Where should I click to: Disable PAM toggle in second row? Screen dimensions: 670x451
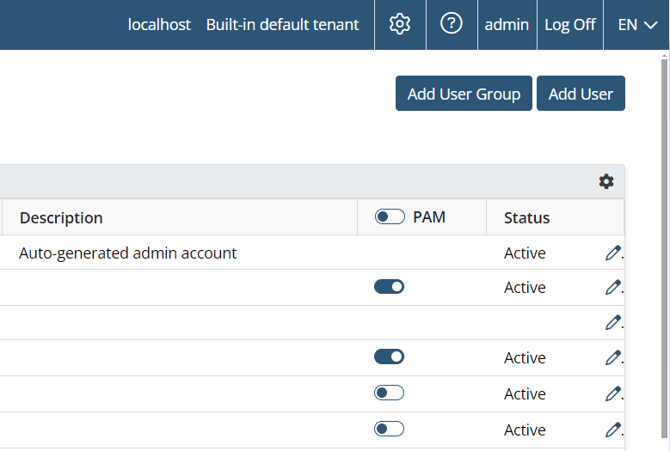point(389,287)
